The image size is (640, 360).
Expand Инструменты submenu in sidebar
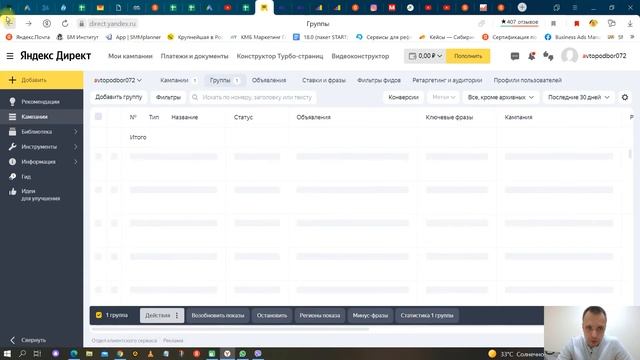coord(76,147)
